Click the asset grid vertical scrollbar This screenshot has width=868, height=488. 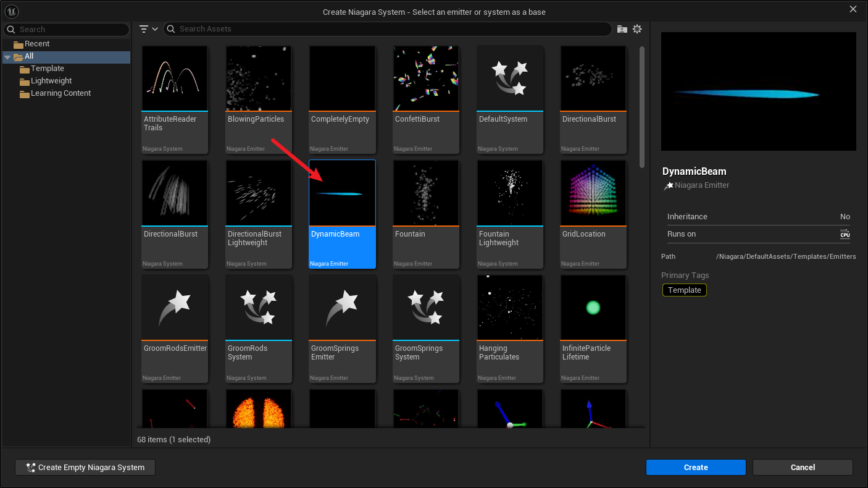(x=642, y=107)
